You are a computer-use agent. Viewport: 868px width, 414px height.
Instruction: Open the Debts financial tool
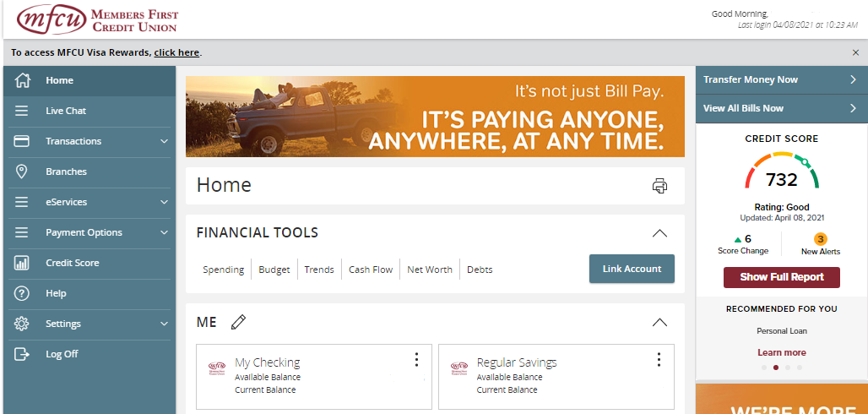tap(480, 270)
